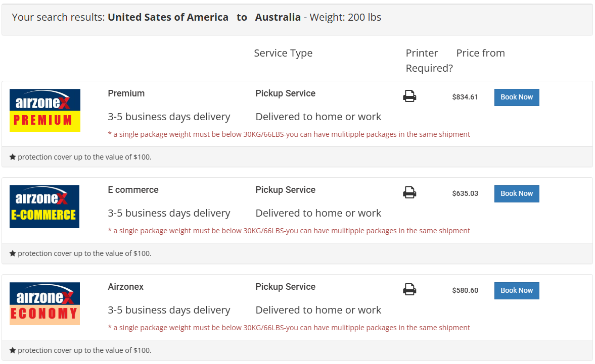Viewport: 595px width, 364px height.
Task: Click the printer icon on the Premium row
Action: click(x=410, y=95)
